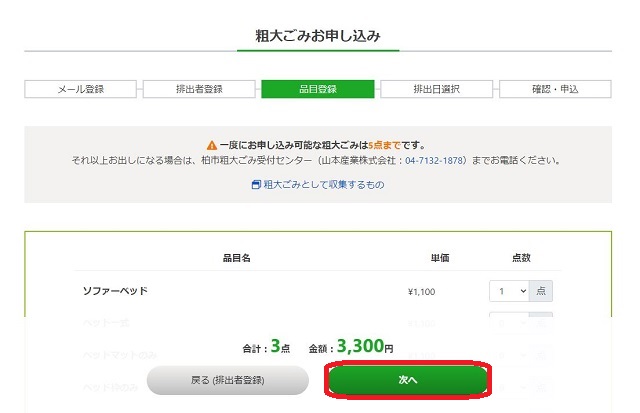Click the 粗大ごみお申し込み page heading
This screenshot has height=413, width=640.
click(318, 36)
